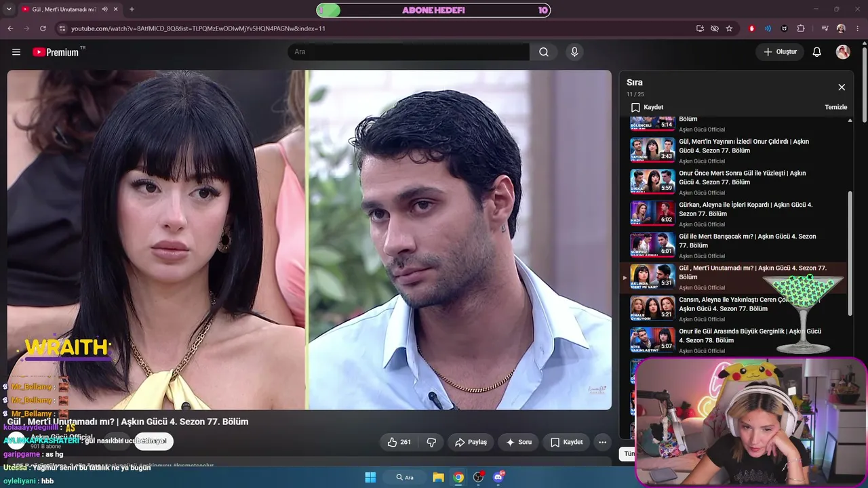The image size is (868, 488).
Task: Share the video with Paylaş
Action: [x=471, y=442]
